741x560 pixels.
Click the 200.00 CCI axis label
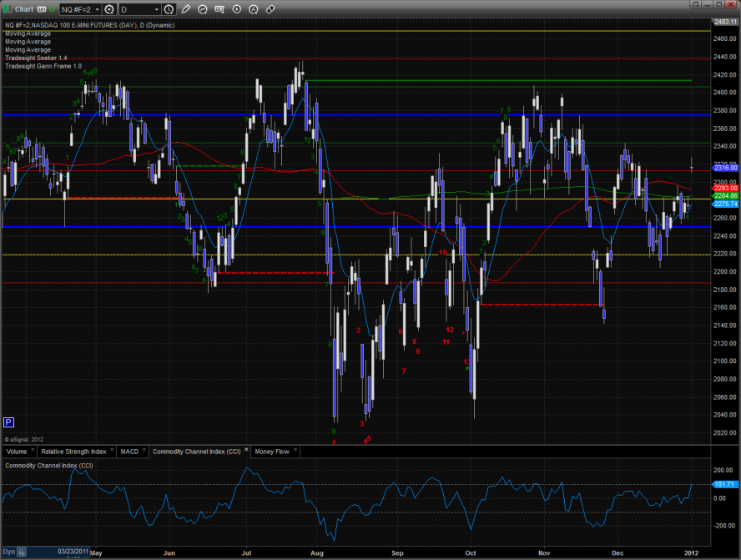coord(723,470)
